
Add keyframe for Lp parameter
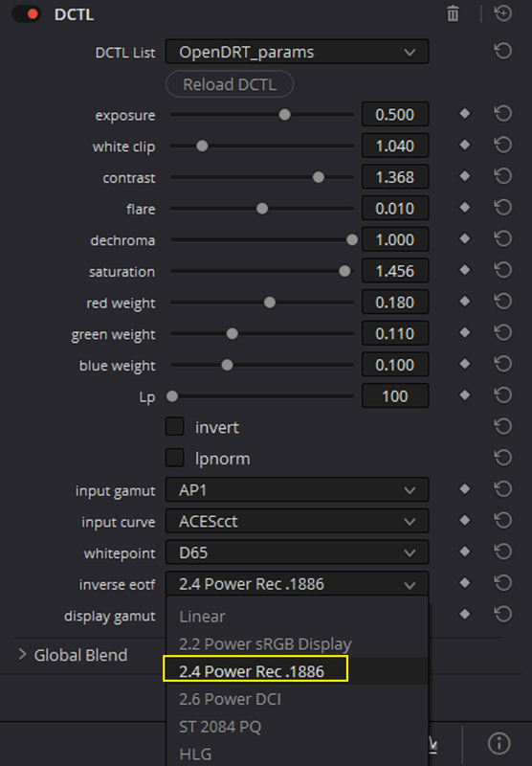465,395
